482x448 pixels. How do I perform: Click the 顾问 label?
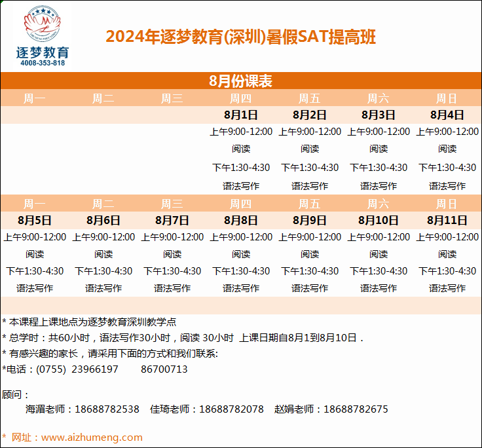(15, 394)
